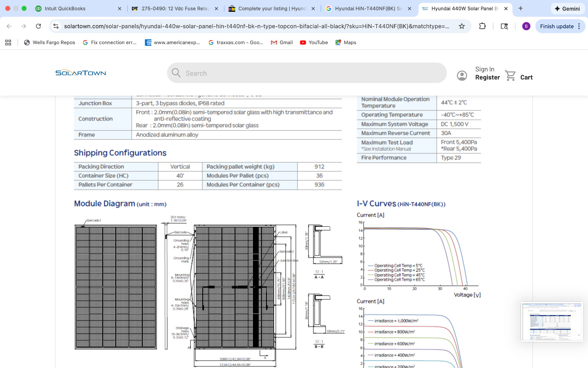Open a new browser tab
Screen dimensions: 588x368
pos(520,8)
